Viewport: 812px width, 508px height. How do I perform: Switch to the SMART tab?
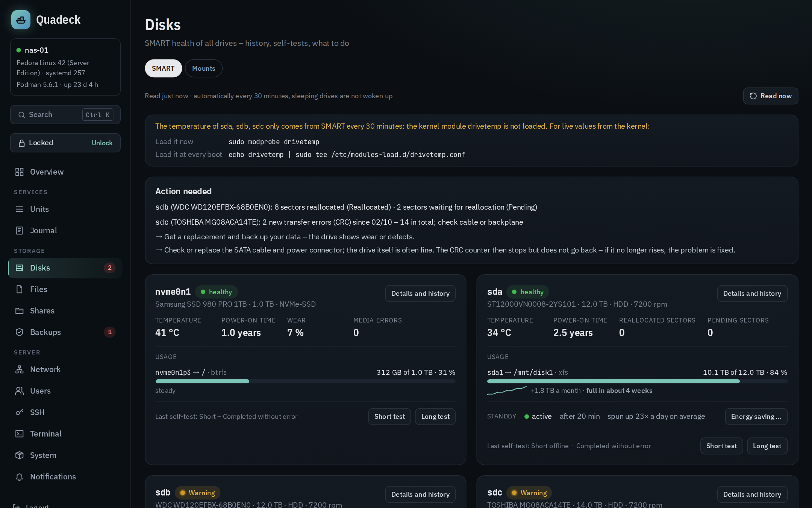tap(163, 68)
